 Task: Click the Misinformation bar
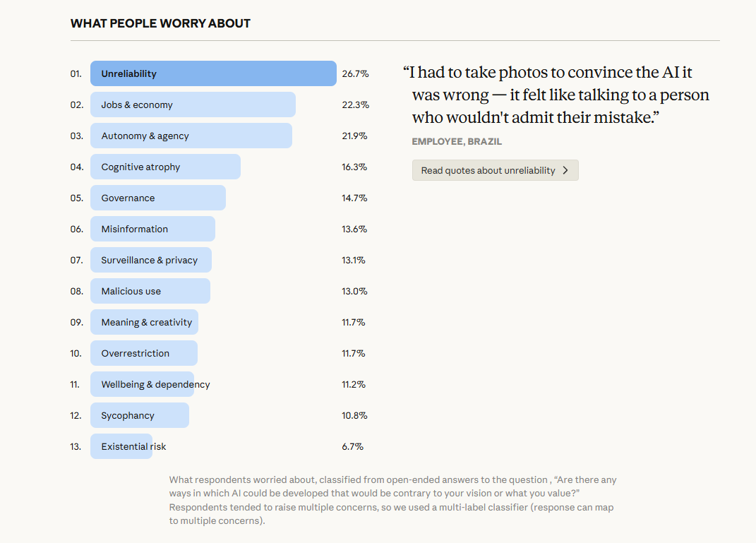(x=152, y=229)
